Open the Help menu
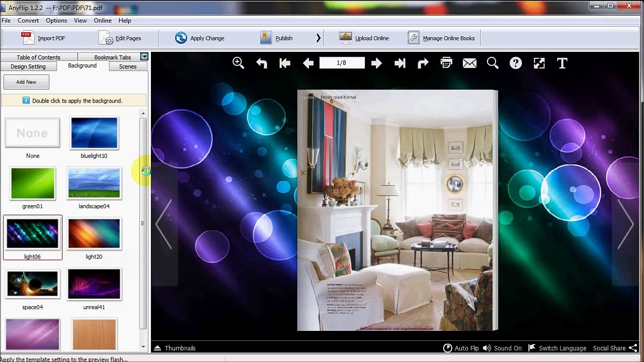644x362 pixels. (125, 21)
